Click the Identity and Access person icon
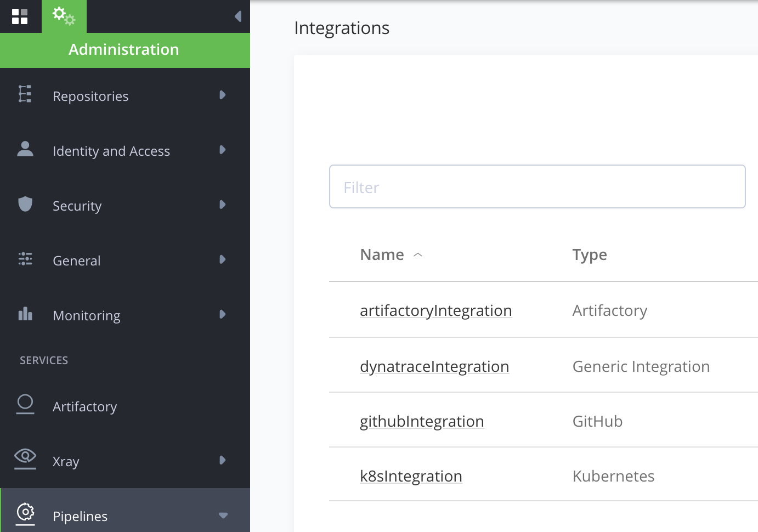Screen dimensions: 758x532 (25, 149)
